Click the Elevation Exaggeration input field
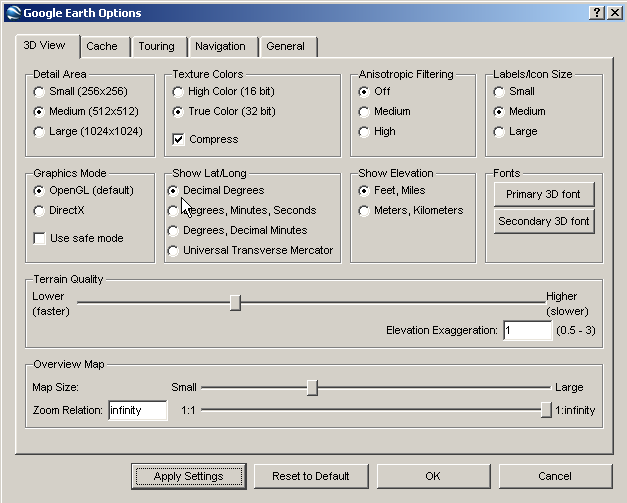The height and width of the screenshot is (503, 627). point(528,330)
